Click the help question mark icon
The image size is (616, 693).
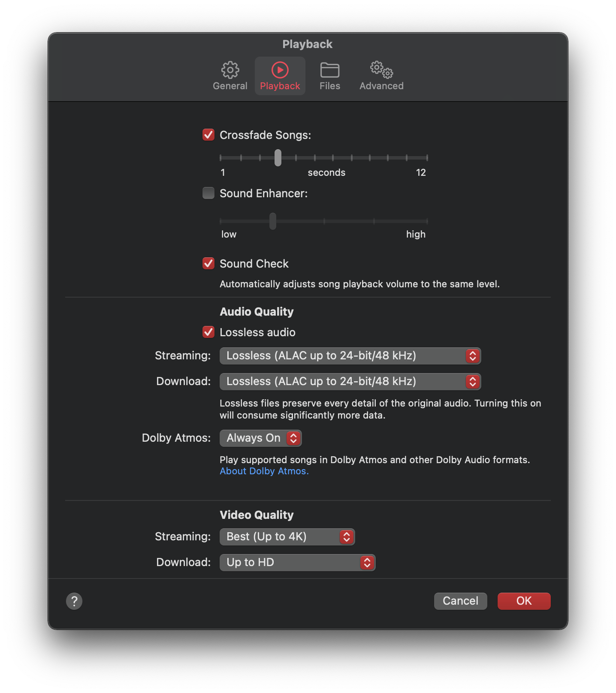point(74,601)
